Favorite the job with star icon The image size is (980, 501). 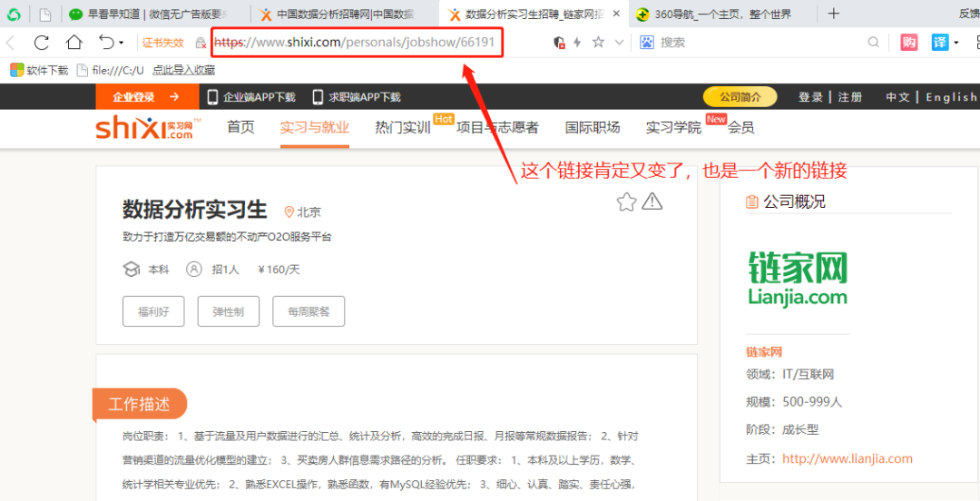click(x=626, y=201)
